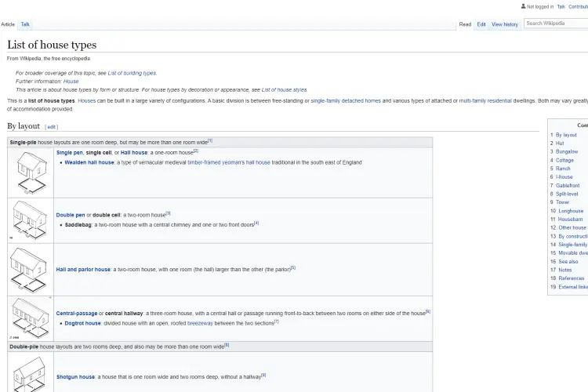Switch to the Talk tab
588x392 pixels.
(x=25, y=24)
